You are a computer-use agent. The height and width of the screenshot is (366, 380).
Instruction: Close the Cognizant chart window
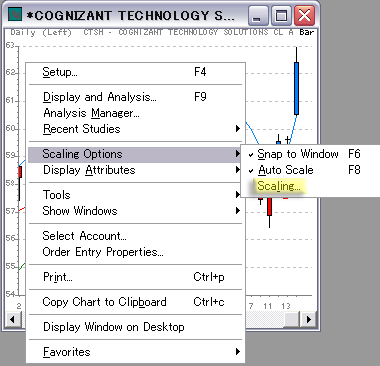305,15
